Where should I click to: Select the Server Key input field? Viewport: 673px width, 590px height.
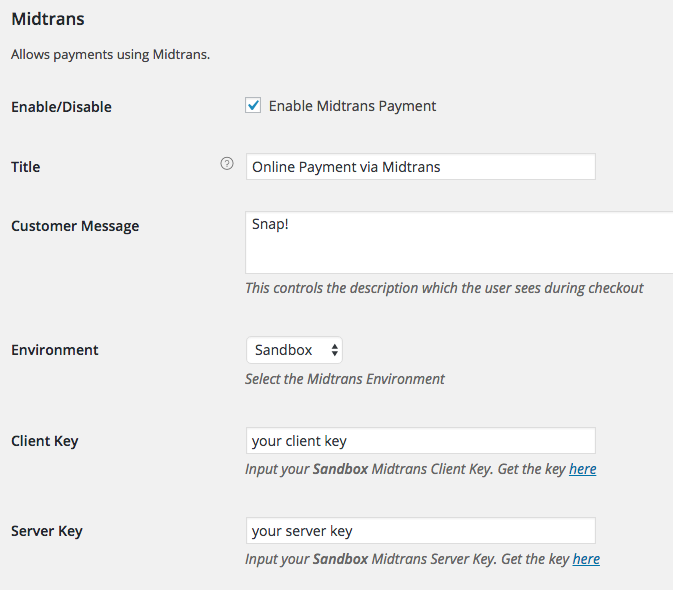click(420, 531)
